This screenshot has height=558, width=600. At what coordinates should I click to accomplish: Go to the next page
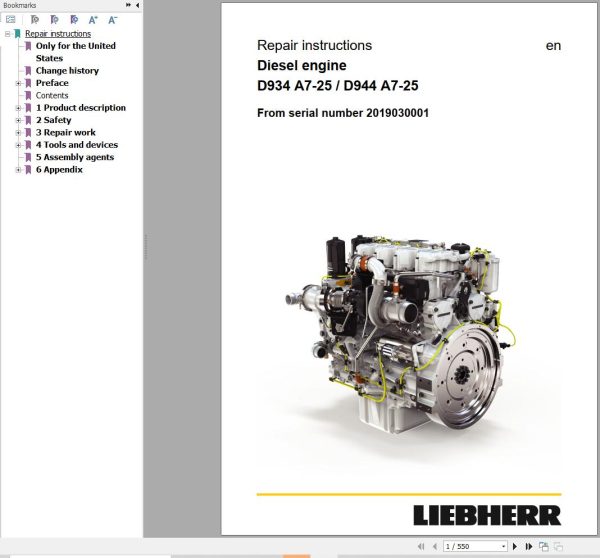(515, 547)
